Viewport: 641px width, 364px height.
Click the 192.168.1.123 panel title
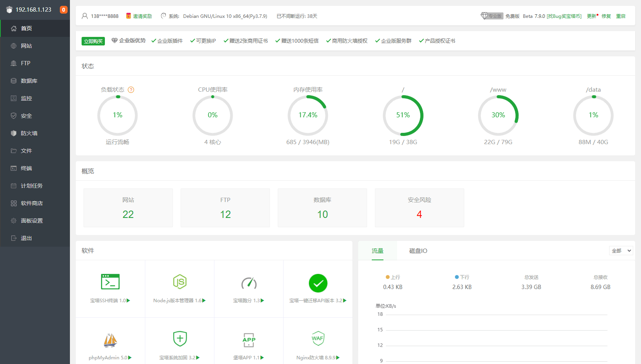tap(33, 10)
